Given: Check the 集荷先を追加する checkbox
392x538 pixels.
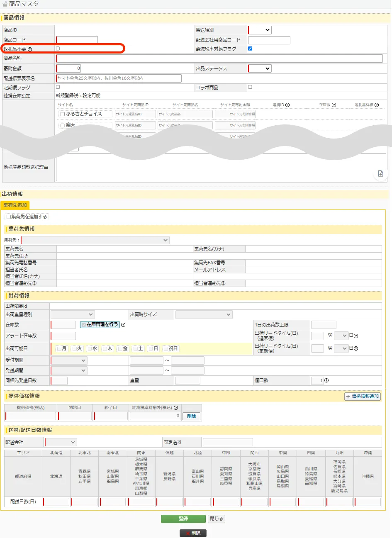Looking at the screenshot, I should click(x=8, y=217).
